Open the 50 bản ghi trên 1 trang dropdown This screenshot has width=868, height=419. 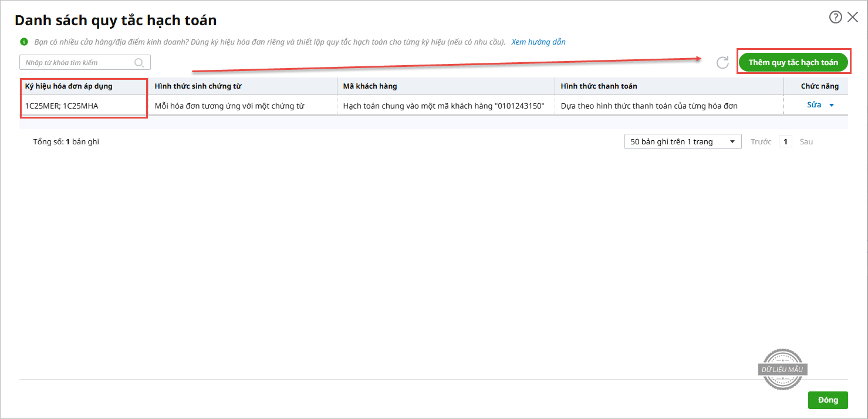tap(683, 142)
